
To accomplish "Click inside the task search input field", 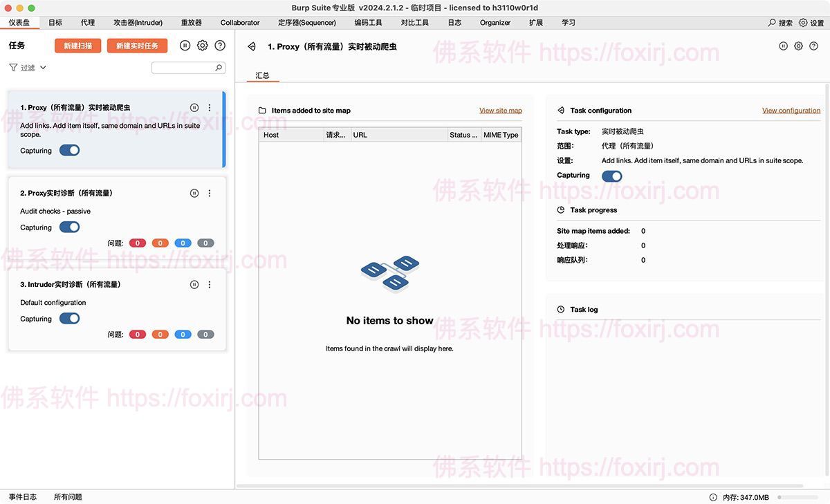I will click(183, 67).
